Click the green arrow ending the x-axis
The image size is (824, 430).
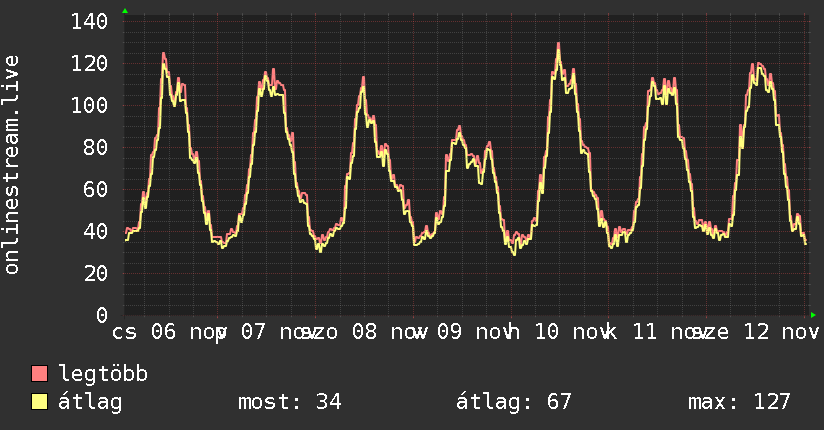[813, 315]
